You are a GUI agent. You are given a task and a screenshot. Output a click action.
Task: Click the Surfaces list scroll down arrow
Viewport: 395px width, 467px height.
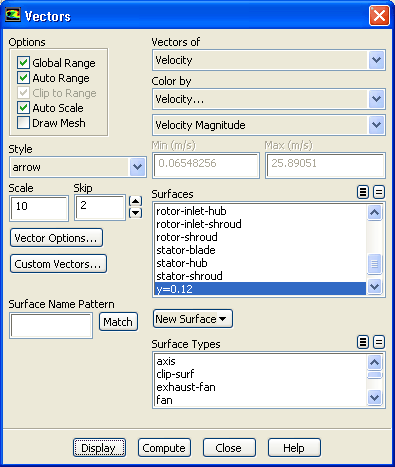click(x=375, y=286)
